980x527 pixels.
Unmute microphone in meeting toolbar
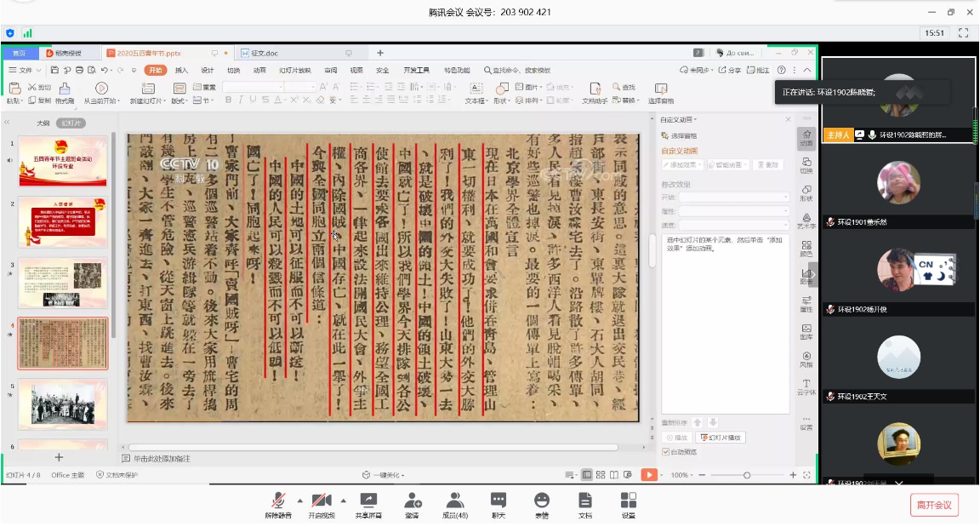pos(278,503)
